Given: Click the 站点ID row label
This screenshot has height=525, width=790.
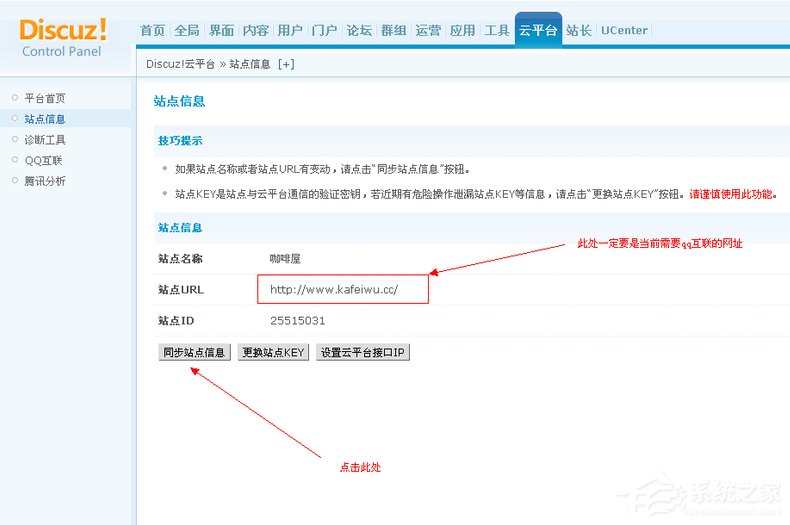Looking at the screenshot, I should pyautogui.click(x=176, y=320).
